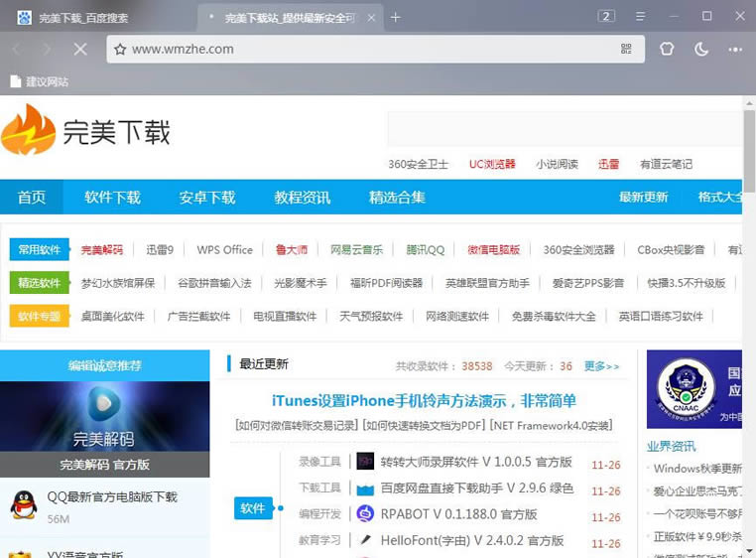This screenshot has width=756, height=558.
Task: Close the 完美下载站 tab
Action: (x=371, y=18)
